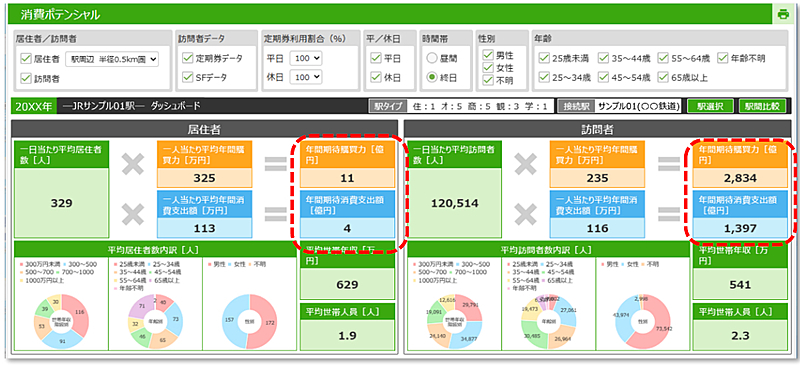Click the 駅選択 button
The image size is (800, 365).
point(710,106)
